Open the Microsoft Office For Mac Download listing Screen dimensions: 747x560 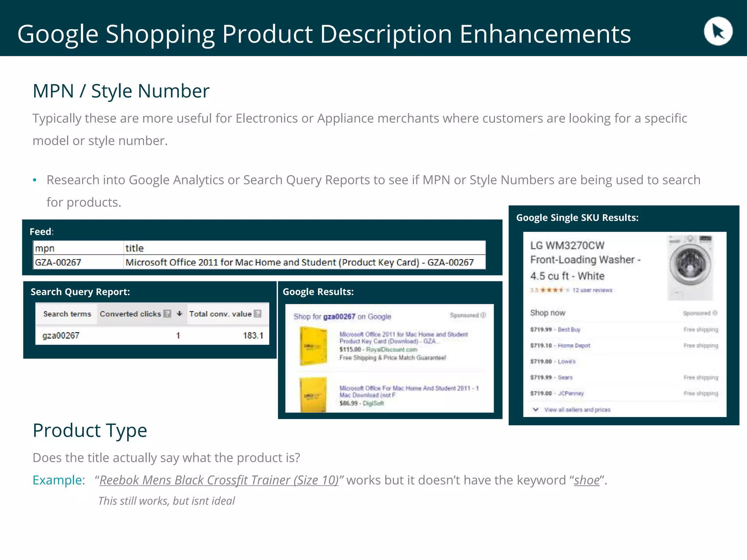pyautogui.click(x=409, y=392)
